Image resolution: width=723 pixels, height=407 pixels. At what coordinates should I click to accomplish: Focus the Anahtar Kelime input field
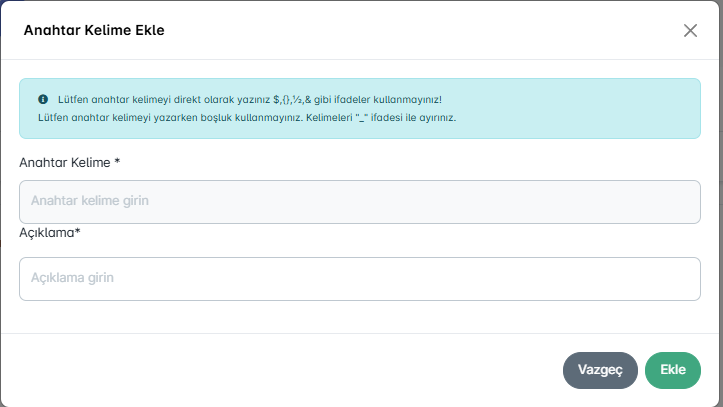tap(360, 202)
